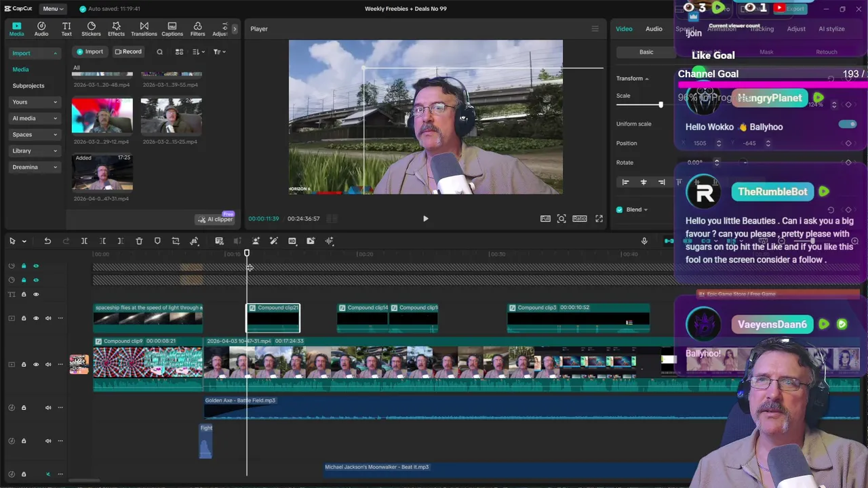Open the Effects panel
This screenshot has height=488, width=868.
coord(116,29)
